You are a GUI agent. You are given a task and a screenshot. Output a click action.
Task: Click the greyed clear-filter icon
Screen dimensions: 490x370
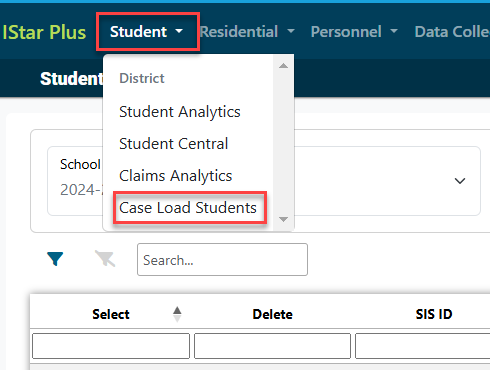pos(105,258)
